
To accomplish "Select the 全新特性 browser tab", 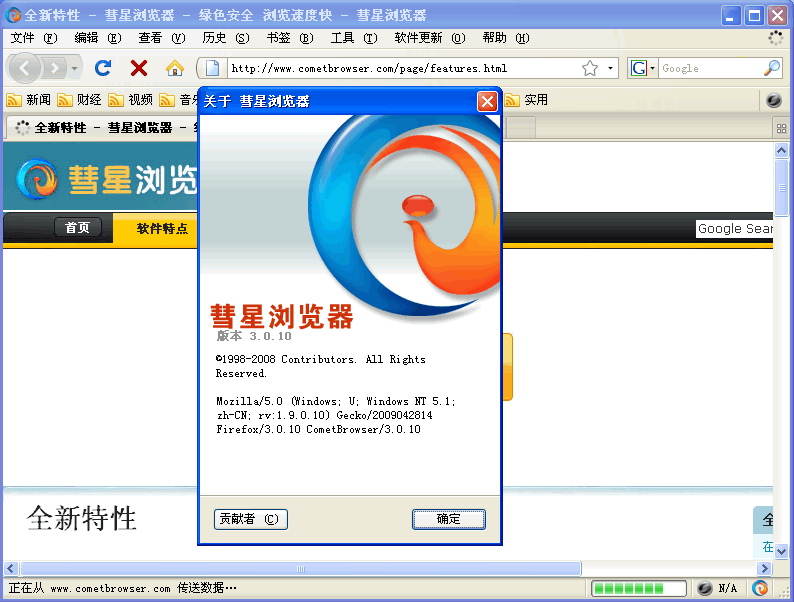I will [x=101, y=128].
